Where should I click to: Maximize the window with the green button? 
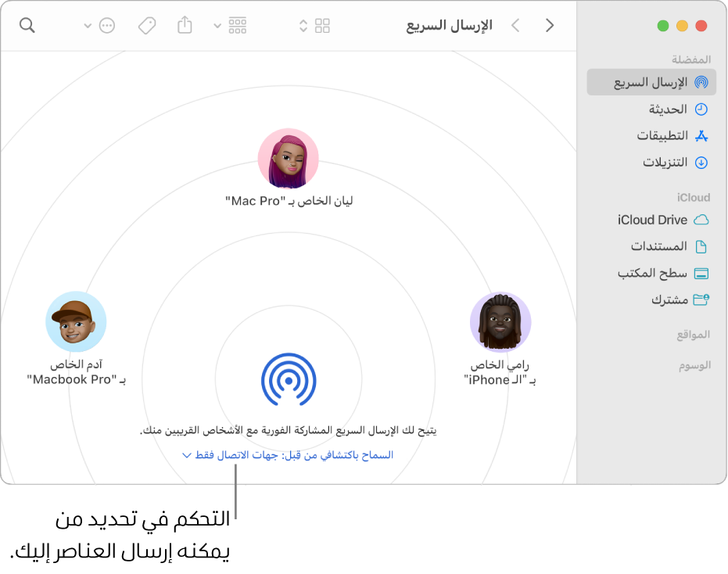(663, 26)
